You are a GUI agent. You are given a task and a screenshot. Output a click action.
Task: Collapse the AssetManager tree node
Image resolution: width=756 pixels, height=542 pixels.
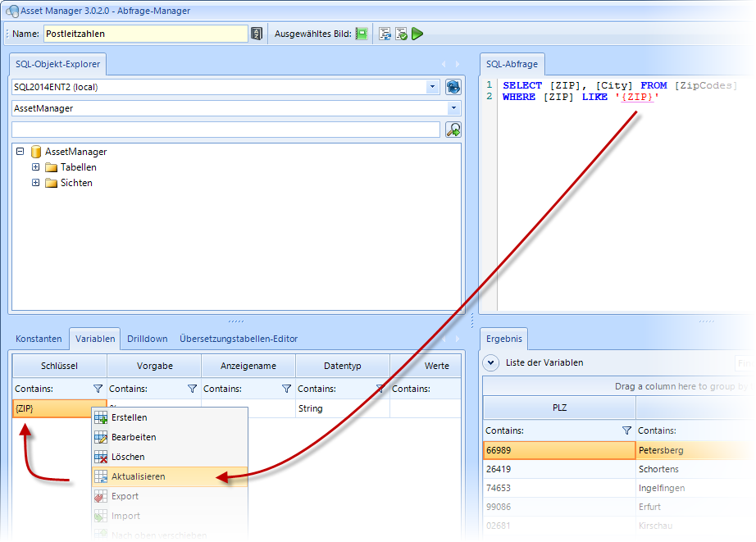point(20,152)
